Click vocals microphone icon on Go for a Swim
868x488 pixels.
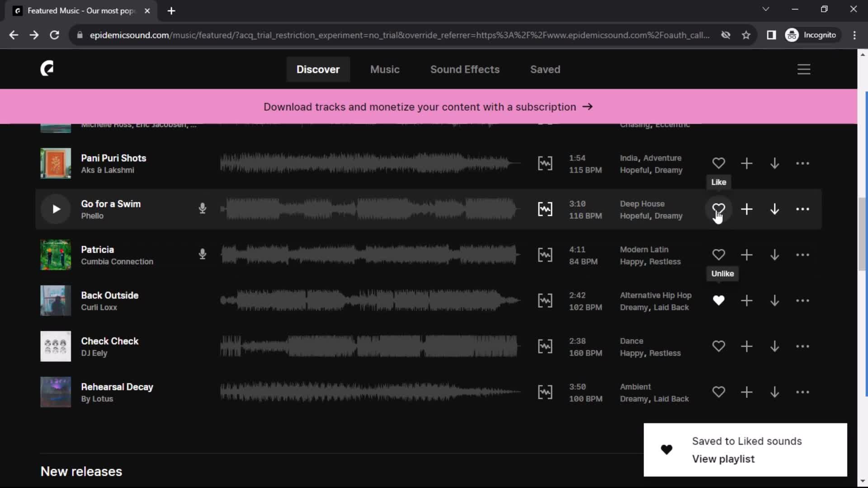click(203, 208)
